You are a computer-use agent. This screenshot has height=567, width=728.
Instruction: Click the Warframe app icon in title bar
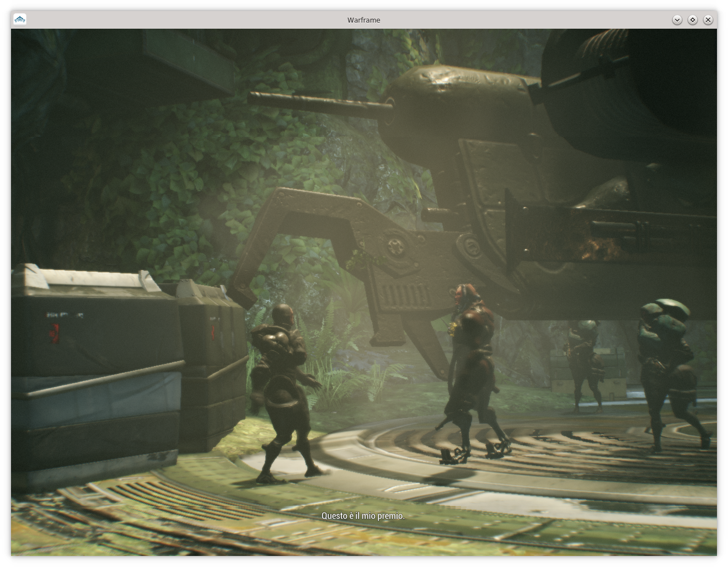20,20
